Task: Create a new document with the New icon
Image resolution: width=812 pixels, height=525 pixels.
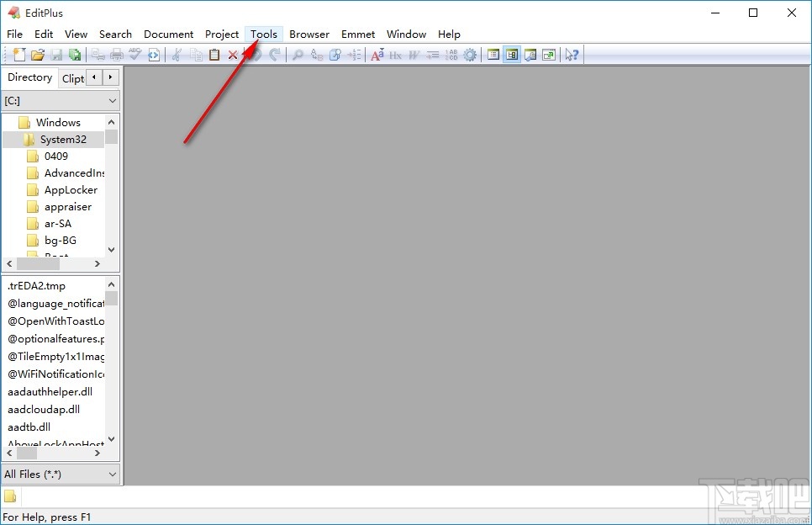Action: click(x=19, y=55)
